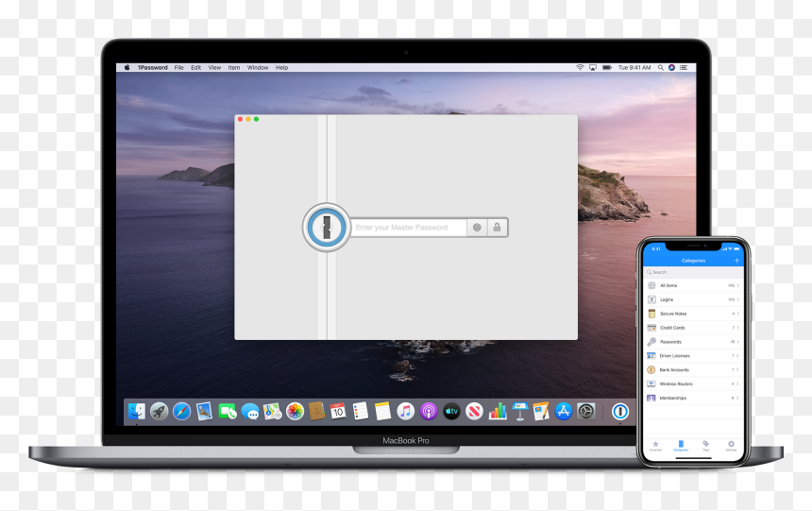Open the Item menu
The height and width of the screenshot is (511, 812).
(234, 67)
